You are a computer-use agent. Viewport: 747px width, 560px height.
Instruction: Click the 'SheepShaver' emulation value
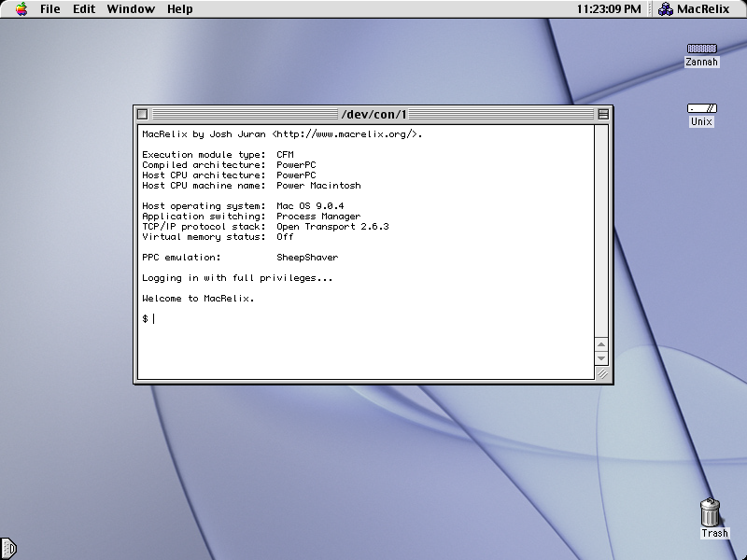[x=307, y=258]
